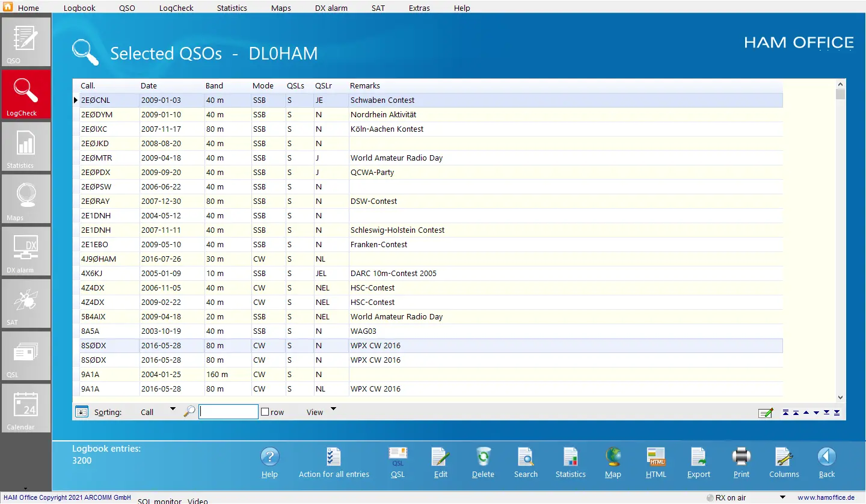866x504 pixels.
Task: Select the 8A5A call row
Action: (428, 331)
